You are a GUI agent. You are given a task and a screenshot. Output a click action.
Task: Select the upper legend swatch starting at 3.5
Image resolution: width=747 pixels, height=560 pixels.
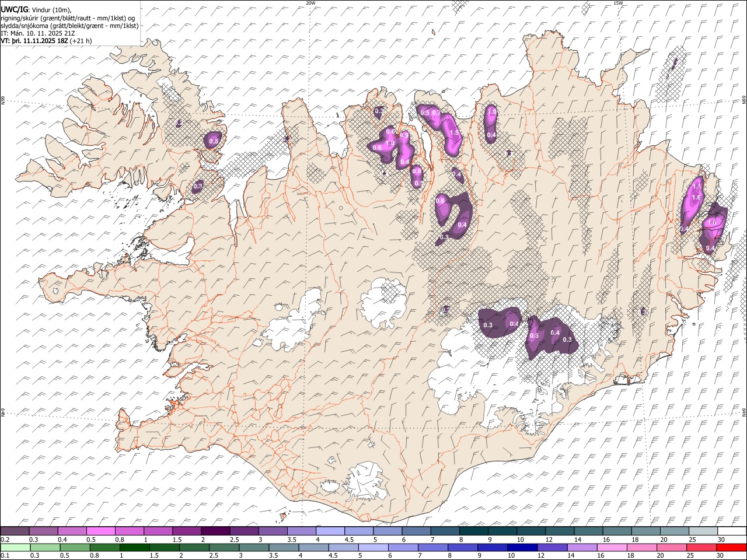pyautogui.click(x=302, y=531)
